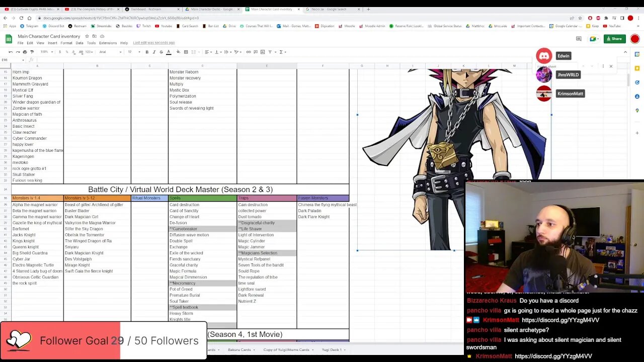Open the more number formats dropdown

(x=89, y=52)
